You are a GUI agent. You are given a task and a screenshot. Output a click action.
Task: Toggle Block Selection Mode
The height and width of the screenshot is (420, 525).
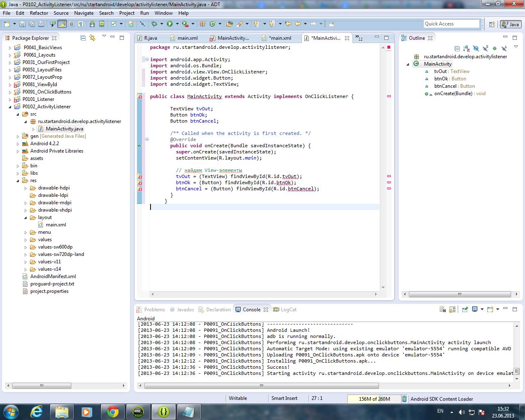click(71, 24)
